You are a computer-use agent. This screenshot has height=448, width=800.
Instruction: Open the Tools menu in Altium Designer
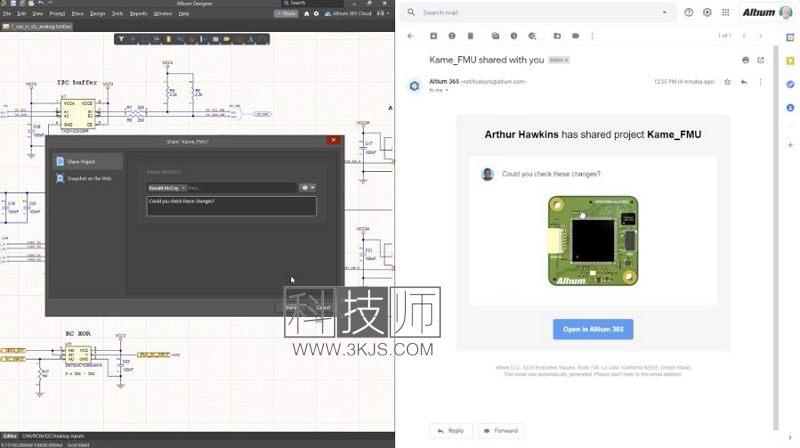click(117, 14)
